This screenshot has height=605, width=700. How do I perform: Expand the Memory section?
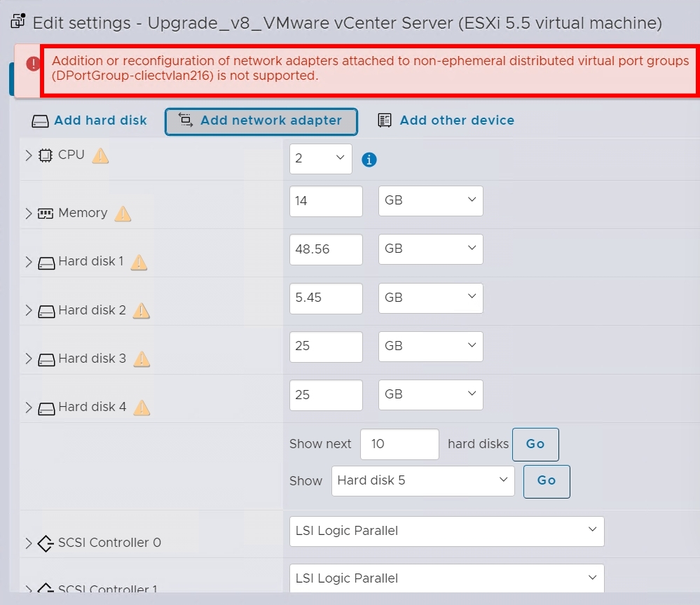(27, 214)
